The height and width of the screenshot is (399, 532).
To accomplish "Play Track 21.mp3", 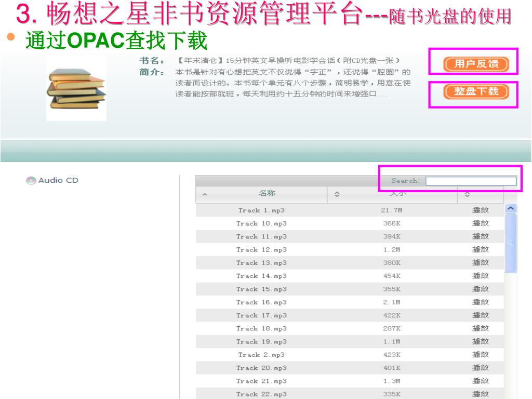I will (x=481, y=381).
